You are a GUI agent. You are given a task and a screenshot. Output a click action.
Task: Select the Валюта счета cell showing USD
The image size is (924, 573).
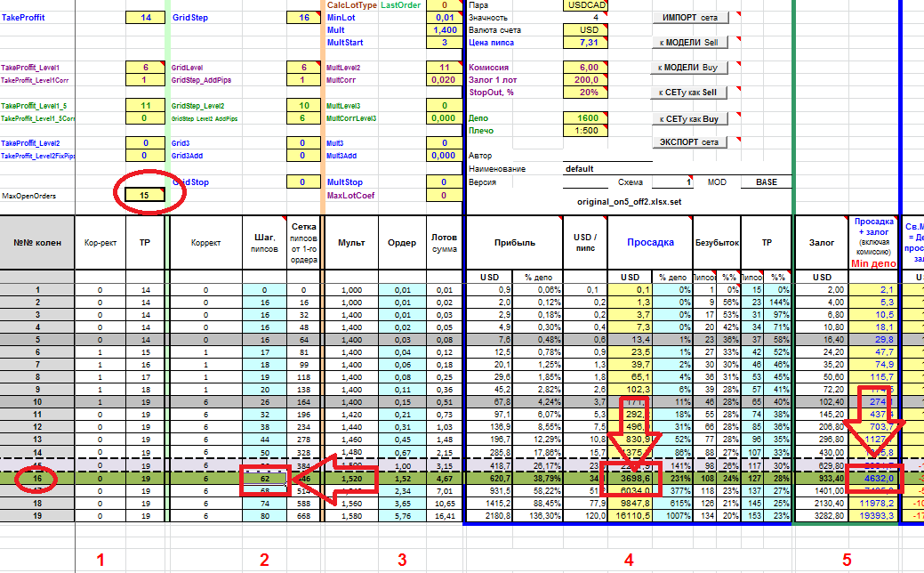coord(586,29)
